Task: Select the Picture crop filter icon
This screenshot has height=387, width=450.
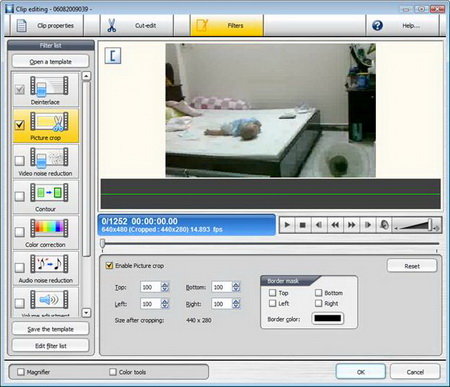Action: (x=49, y=122)
